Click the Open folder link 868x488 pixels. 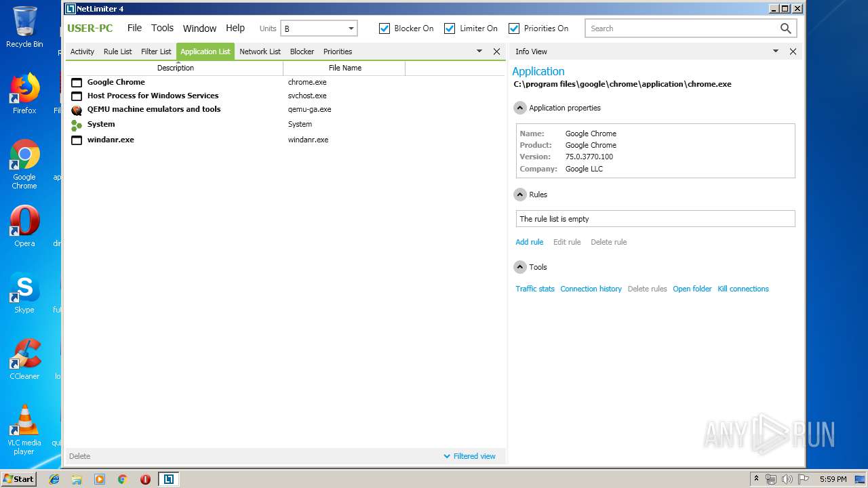pos(692,289)
